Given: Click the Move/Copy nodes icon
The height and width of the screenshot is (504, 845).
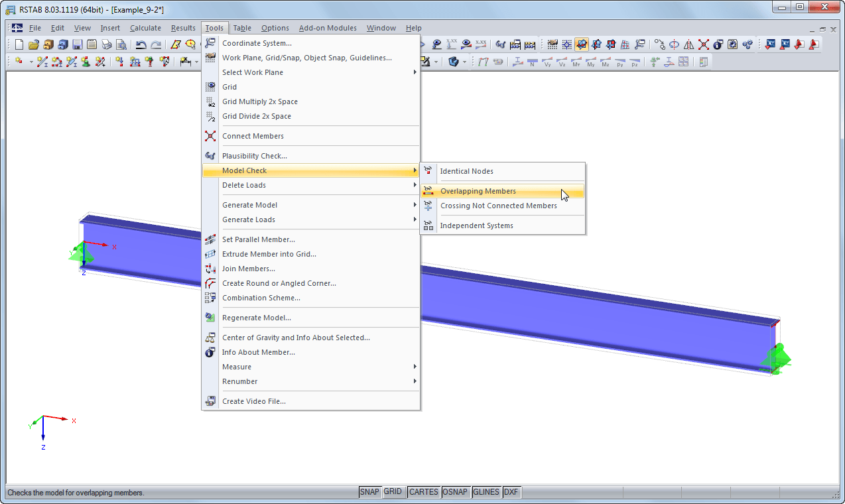Looking at the screenshot, I should [659, 44].
